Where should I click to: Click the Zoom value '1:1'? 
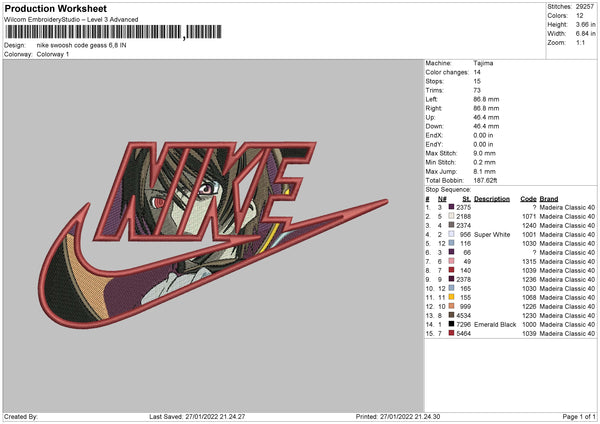(x=580, y=42)
